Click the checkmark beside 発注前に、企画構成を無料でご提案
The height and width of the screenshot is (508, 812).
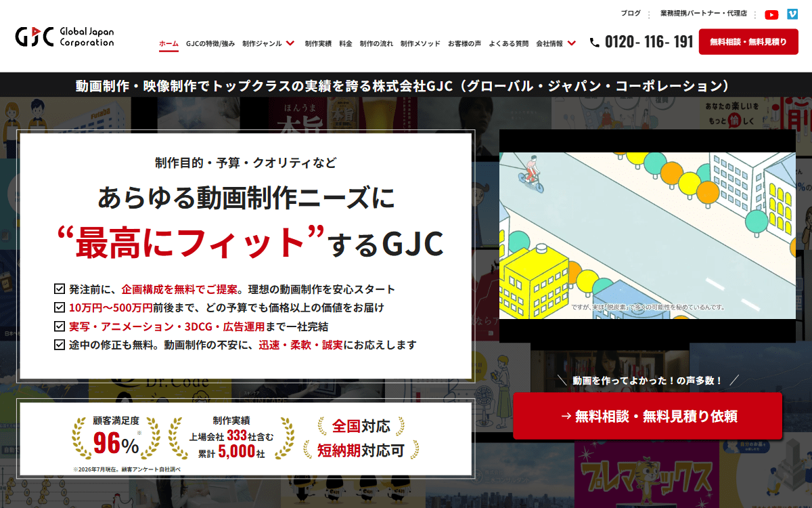[x=59, y=289]
